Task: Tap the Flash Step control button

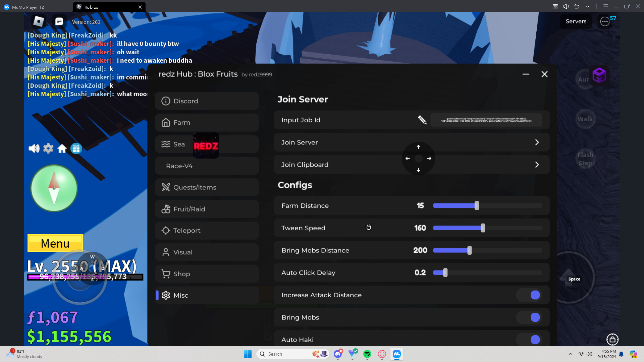Action: coord(585,159)
